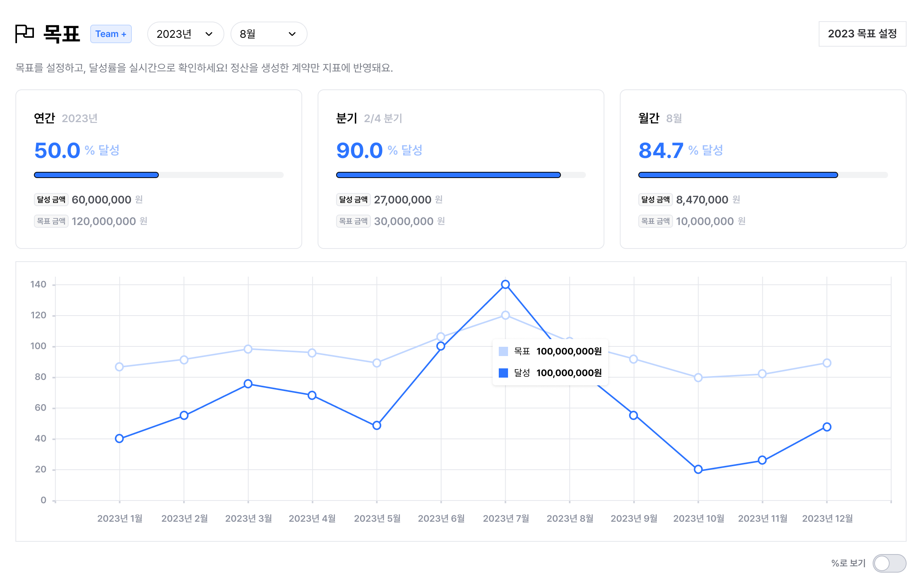Image resolution: width=922 pixels, height=588 pixels.
Task: Click the Team + badge
Action: click(x=111, y=34)
